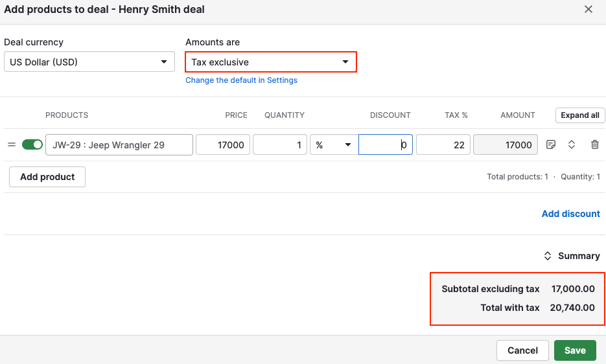Follow the Change the default in Settings link

[x=241, y=80]
